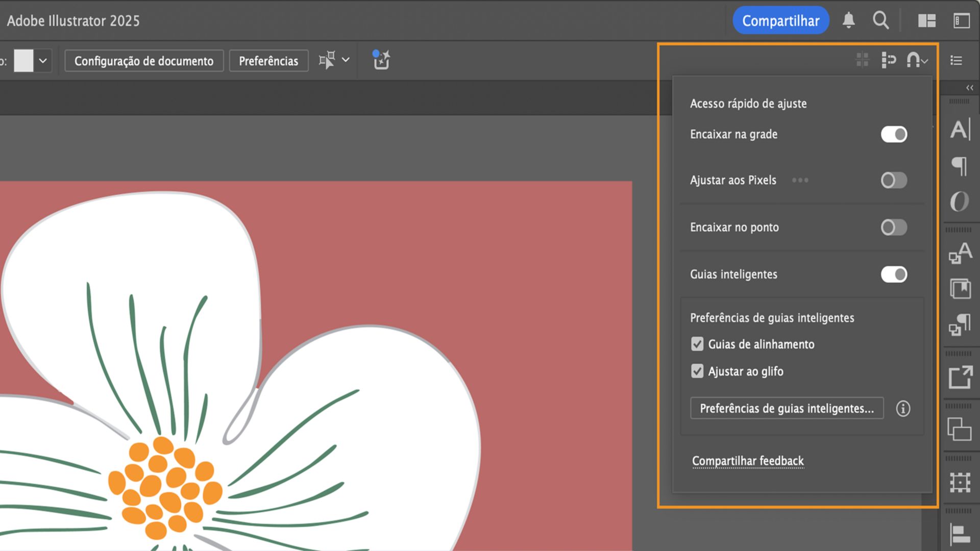
Task: Click the Preferências button
Action: [x=268, y=61]
